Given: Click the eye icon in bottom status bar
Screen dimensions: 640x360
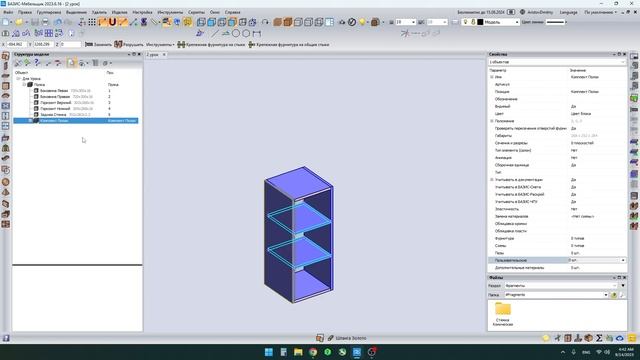Looking at the screenshot, I should pyautogui.click(x=620, y=338).
